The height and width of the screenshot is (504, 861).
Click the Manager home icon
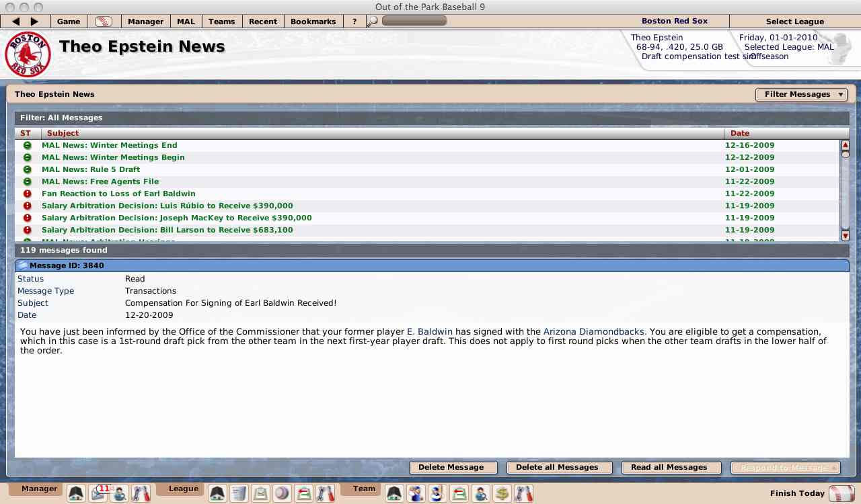click(76, 494)
